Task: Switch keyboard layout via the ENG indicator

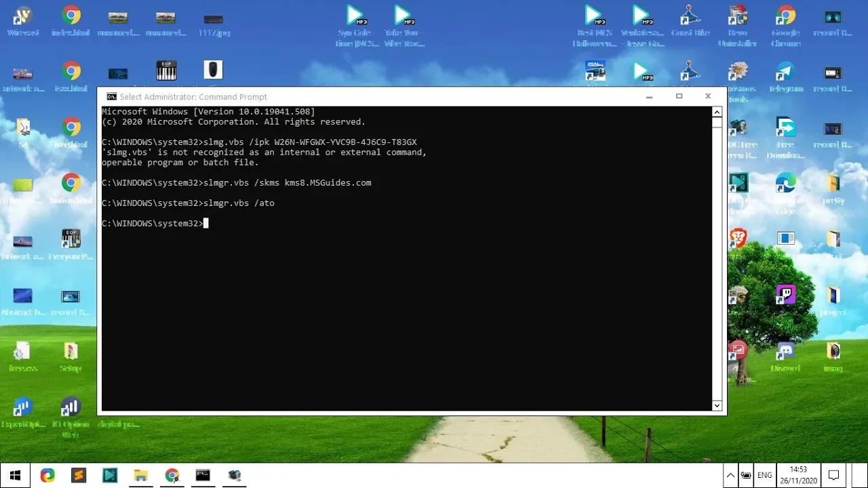Action: 764,475
